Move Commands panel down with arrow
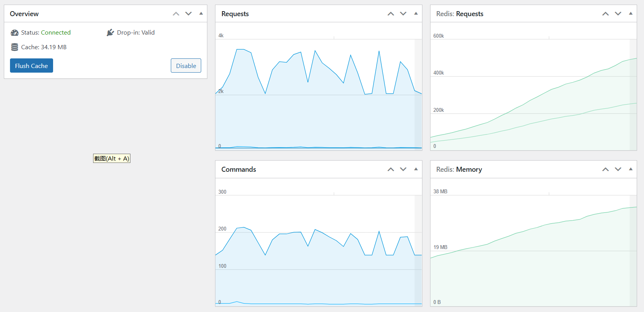644x312 pixels. point(403,169)
